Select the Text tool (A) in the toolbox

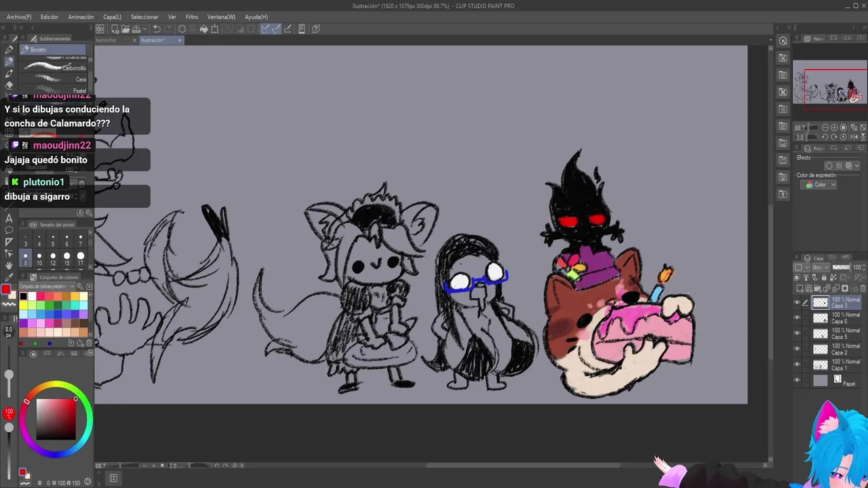tap(9, 218)
